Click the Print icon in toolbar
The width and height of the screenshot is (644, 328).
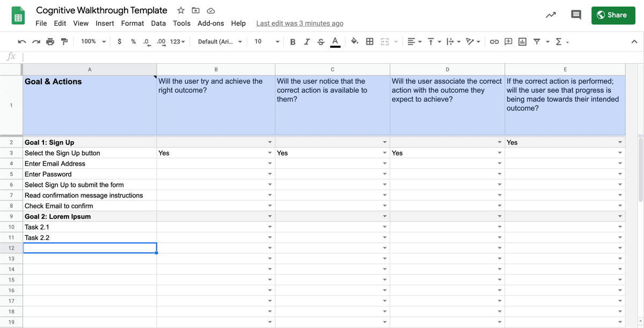50,42
